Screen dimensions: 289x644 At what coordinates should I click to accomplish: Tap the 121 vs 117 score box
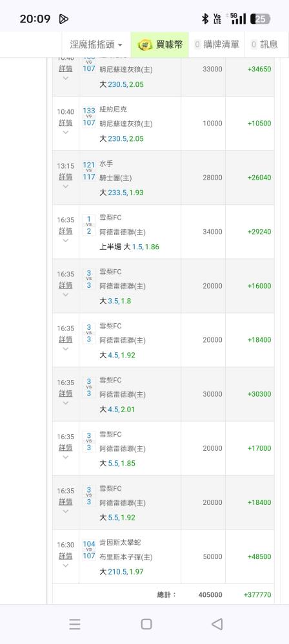89,171
